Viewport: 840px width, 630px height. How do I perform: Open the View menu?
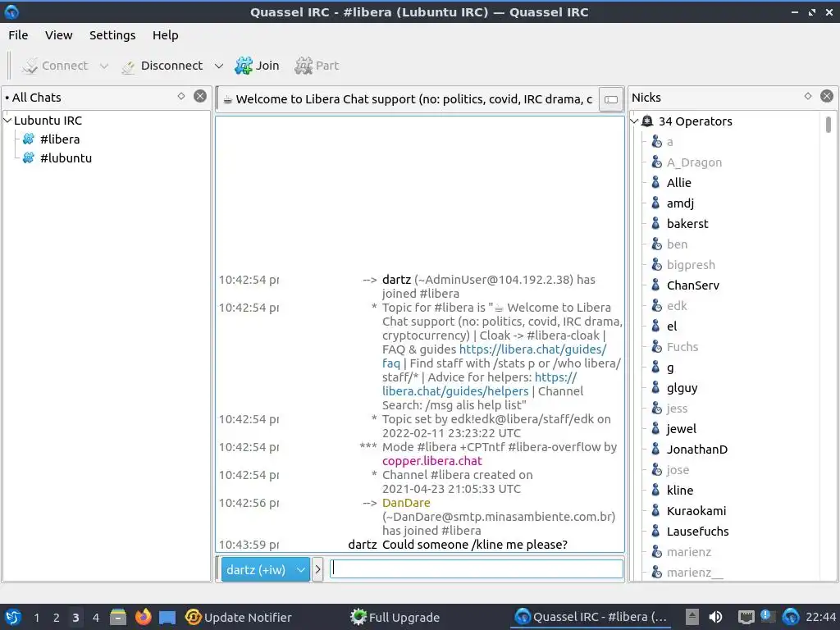58,35
